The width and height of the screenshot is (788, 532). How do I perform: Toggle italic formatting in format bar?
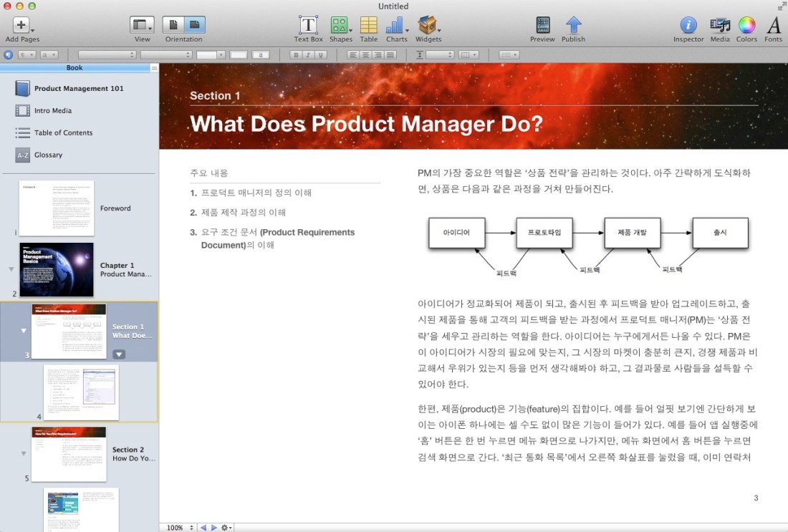pyautogui.click(x=309, y=55)
